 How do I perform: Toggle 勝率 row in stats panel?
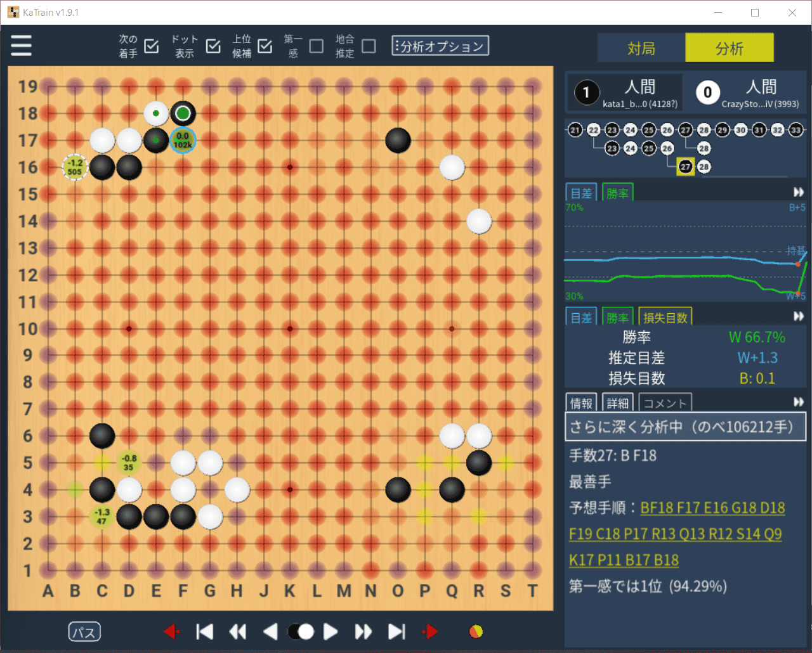click(617, 317)
